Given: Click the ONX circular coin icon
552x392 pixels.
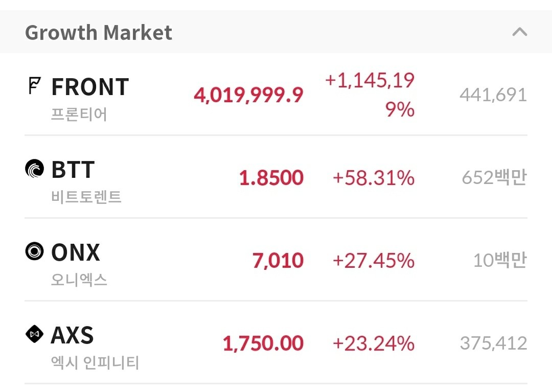Looking at the screenshot, I should (x=34, y=251).
